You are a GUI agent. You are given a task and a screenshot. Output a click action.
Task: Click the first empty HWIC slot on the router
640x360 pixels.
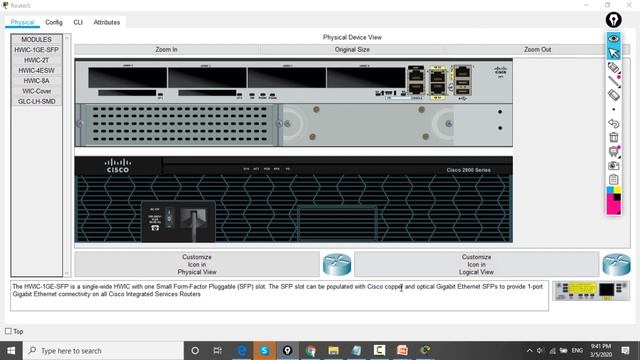127,78
